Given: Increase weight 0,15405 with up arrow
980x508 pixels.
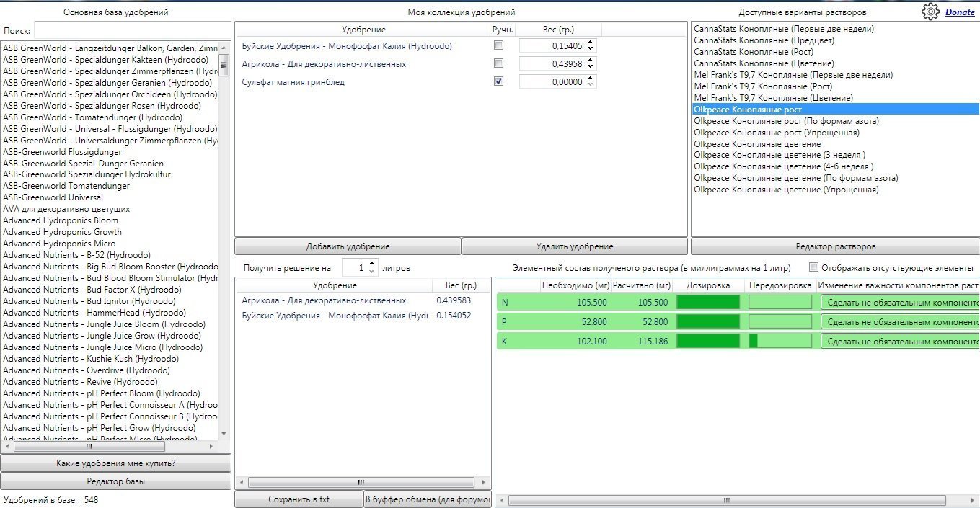Looking at the screenshot, I should pos(591,43).
